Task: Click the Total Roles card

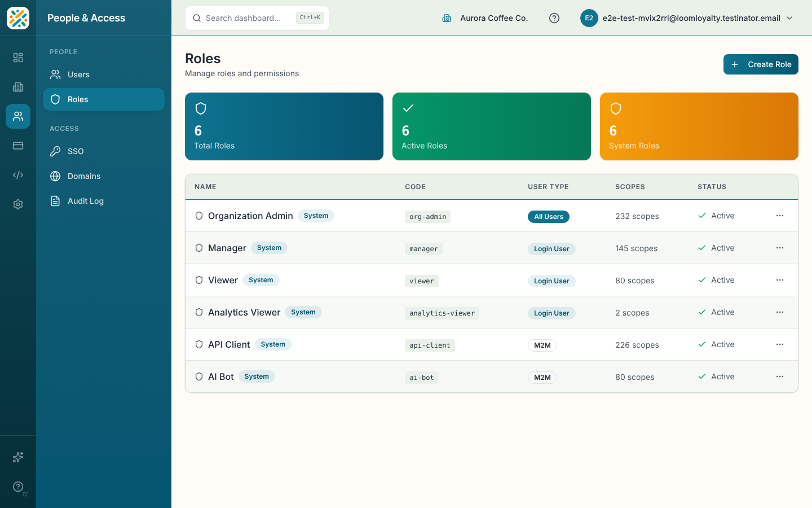Action: [284, 126]
